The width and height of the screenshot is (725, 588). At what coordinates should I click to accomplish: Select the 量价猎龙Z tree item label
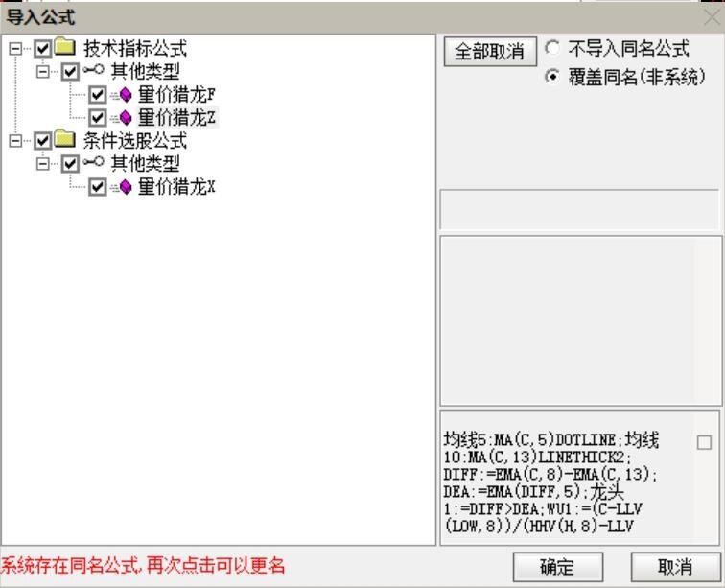[176, 118]
